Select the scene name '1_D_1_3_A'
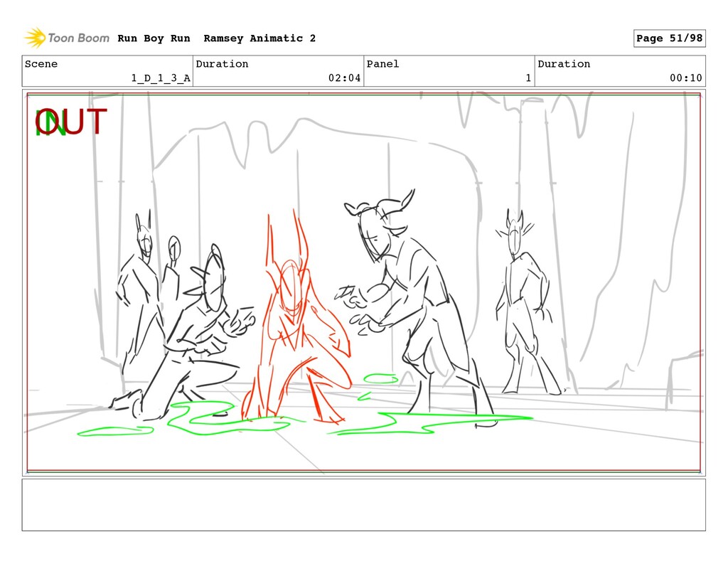Screen dimensions: 728x564 161,78
